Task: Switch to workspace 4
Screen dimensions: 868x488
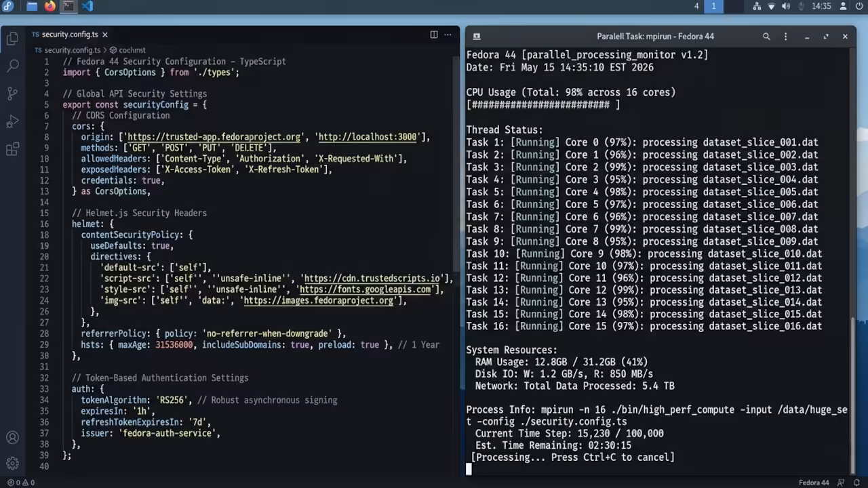Action: [696, 6]
